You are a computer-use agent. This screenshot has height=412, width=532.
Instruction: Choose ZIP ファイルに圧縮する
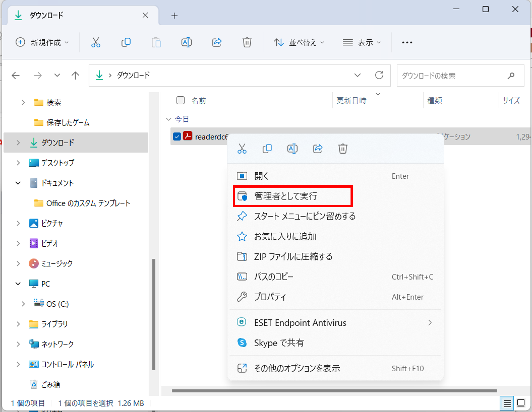[335, 257]
